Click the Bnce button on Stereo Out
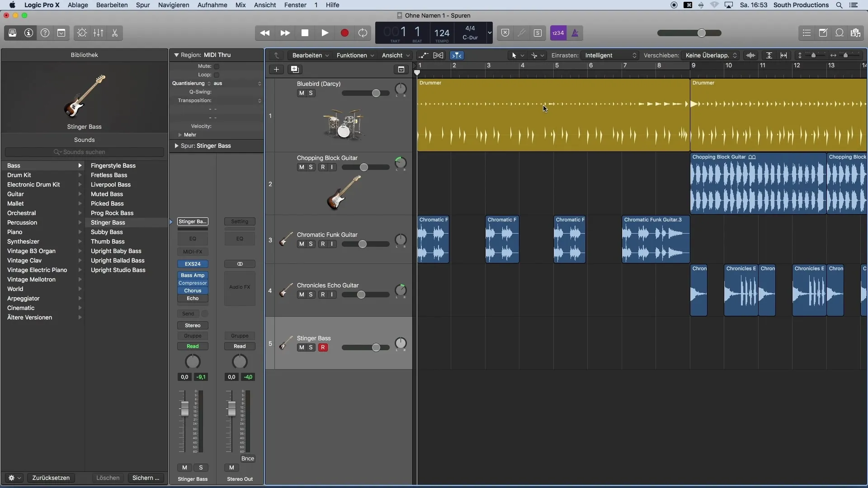This screenshot has height=488, width=868. click(247, 459)
